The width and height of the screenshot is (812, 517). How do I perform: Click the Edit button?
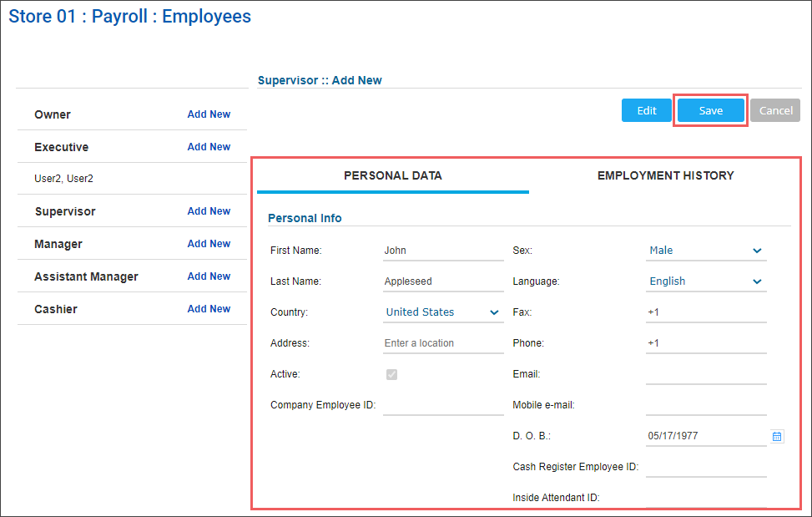tap(646, 110)
